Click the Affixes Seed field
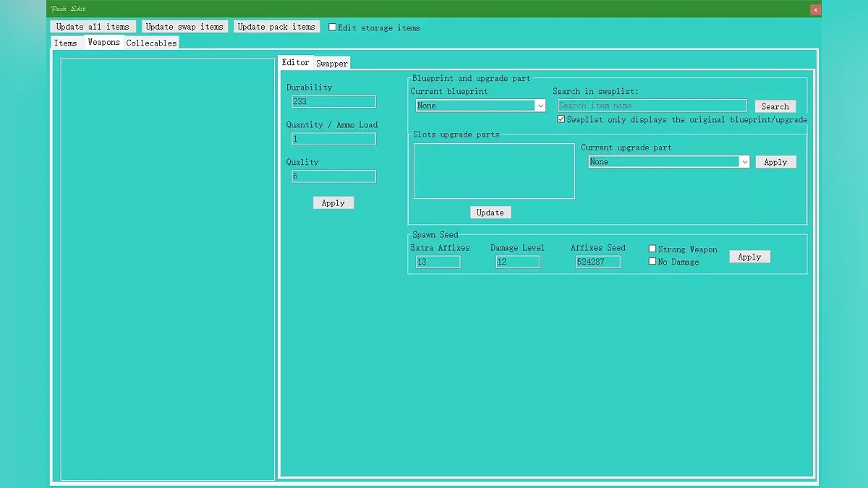 coord(598,262)
